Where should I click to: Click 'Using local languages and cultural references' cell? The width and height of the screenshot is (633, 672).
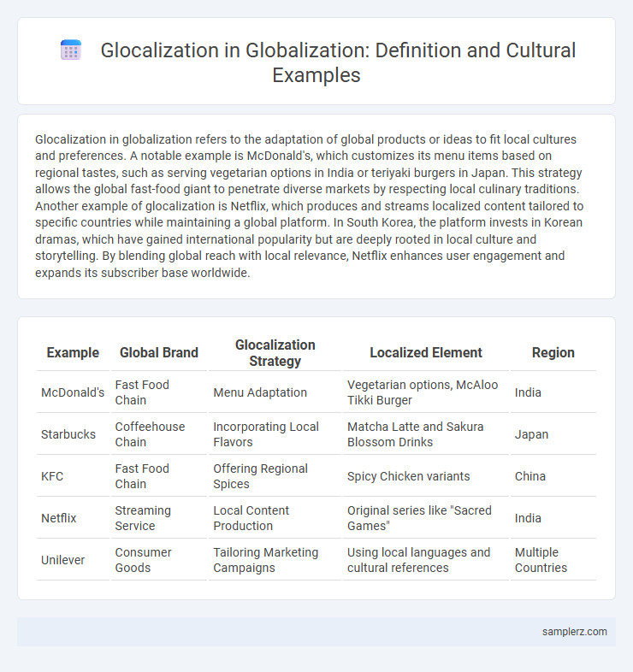426,560
